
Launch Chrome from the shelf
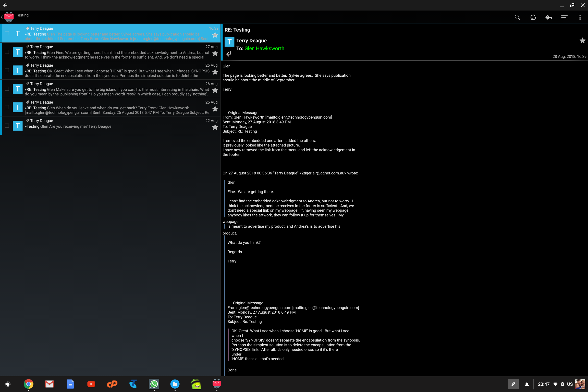point(28,384)
